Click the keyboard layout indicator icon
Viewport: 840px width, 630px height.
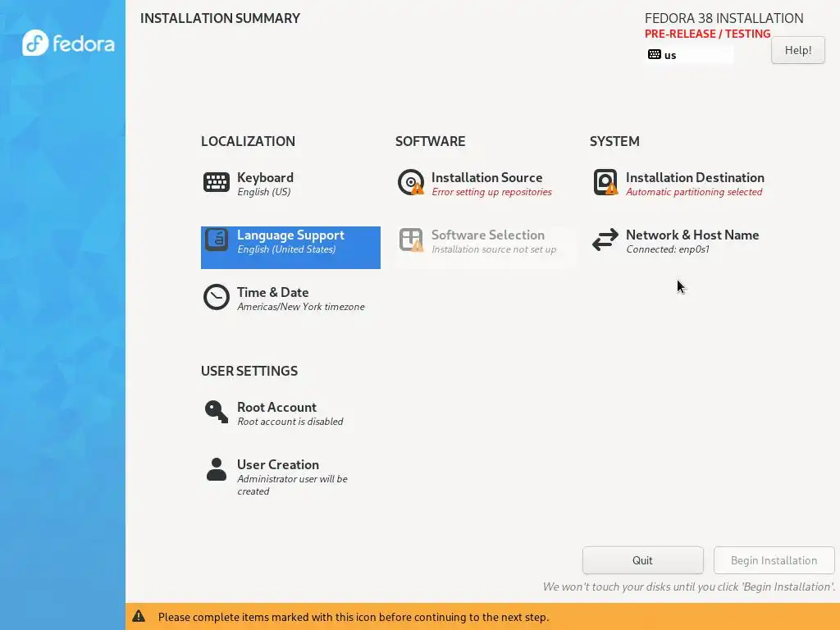[x=654, y=54]
